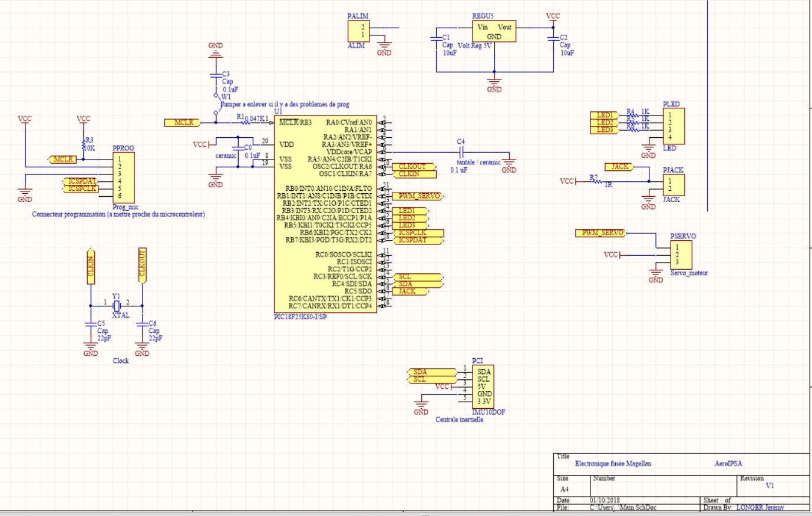The height and width of the screenshot is (516, 812).
Task: Click the 'tantale / ceramic' annotation
Action: (x=478, y=162)
